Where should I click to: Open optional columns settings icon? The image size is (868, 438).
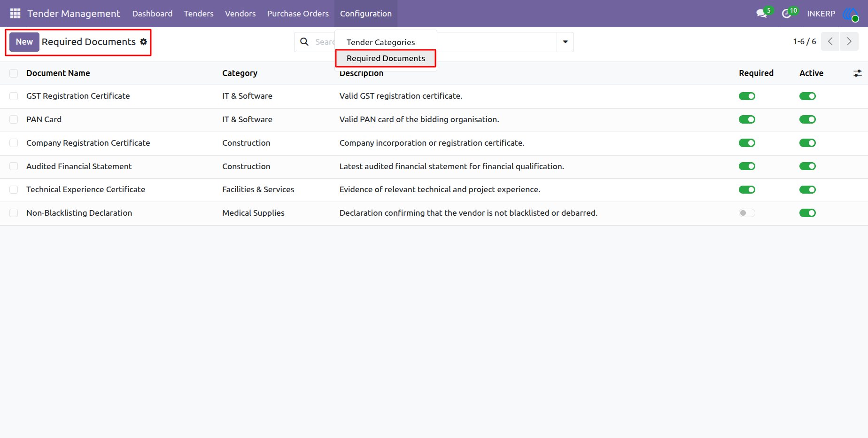(x=858, y=73)
